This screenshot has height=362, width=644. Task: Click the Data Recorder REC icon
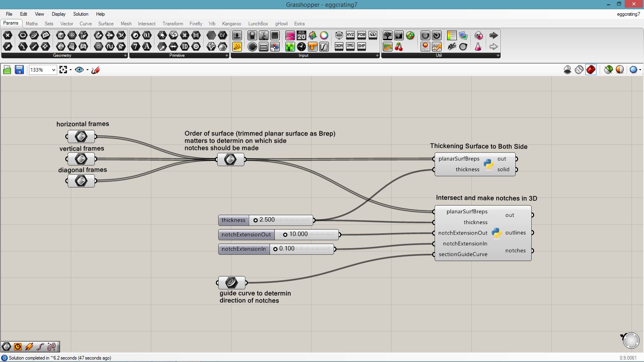425,47
